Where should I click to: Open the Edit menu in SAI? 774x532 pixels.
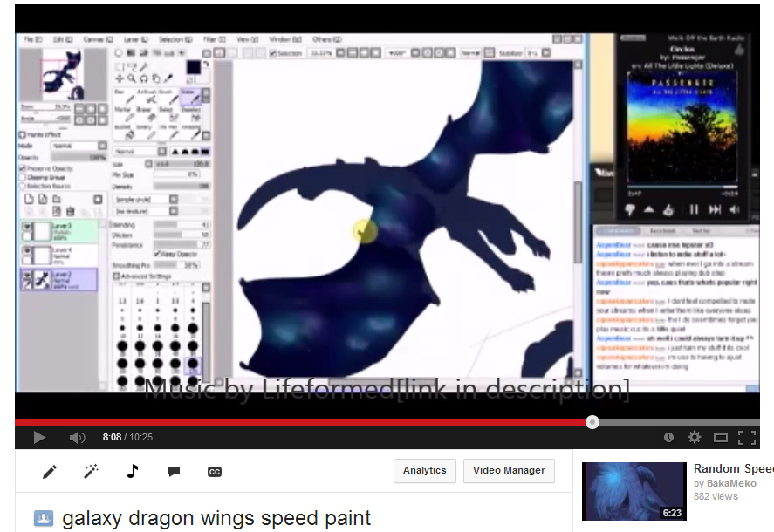[x=62, y=39]
